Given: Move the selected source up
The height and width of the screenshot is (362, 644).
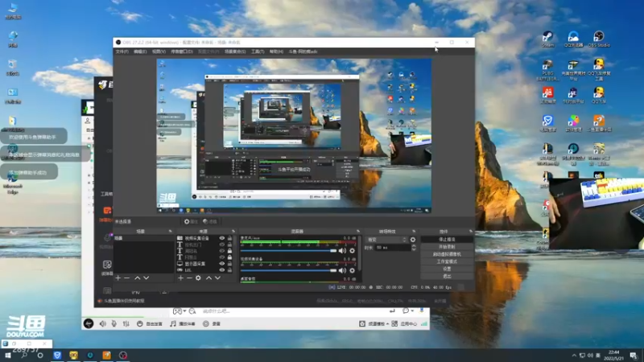Looking at the screenshot, I should pyautogui.click(x=208, y=278).
